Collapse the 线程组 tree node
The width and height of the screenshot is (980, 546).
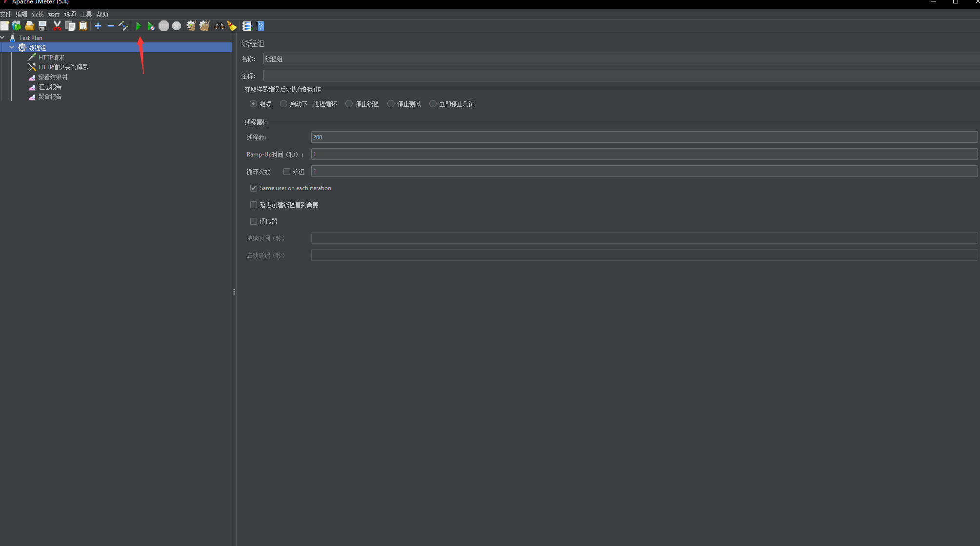coord(12,47)
